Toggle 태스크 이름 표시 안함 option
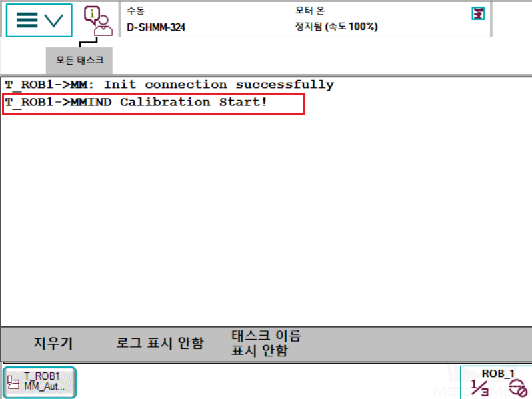532x399 pixels. (x=266, y=343)
